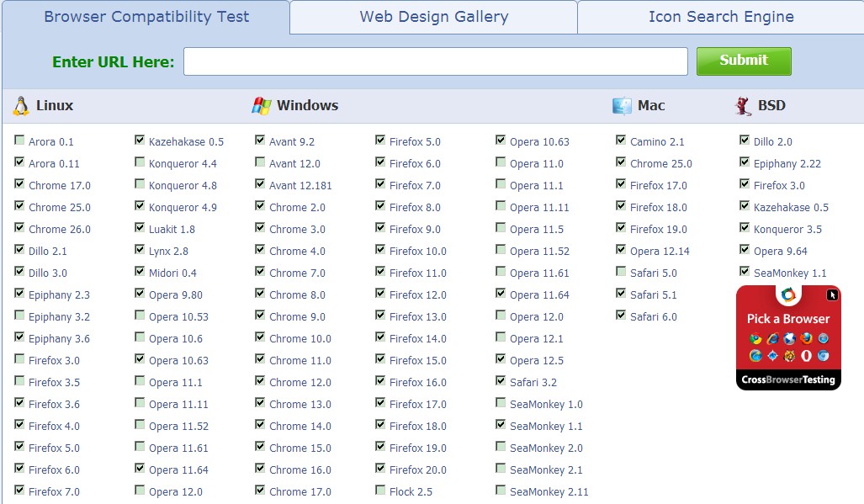Uncheck the Chrome 2.0 box

click(260, 206)
